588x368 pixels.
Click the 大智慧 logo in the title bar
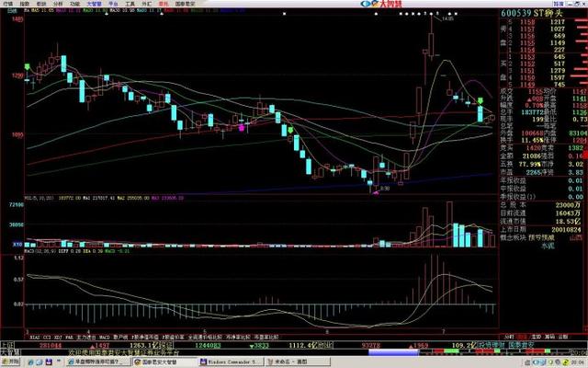point(380,4)
